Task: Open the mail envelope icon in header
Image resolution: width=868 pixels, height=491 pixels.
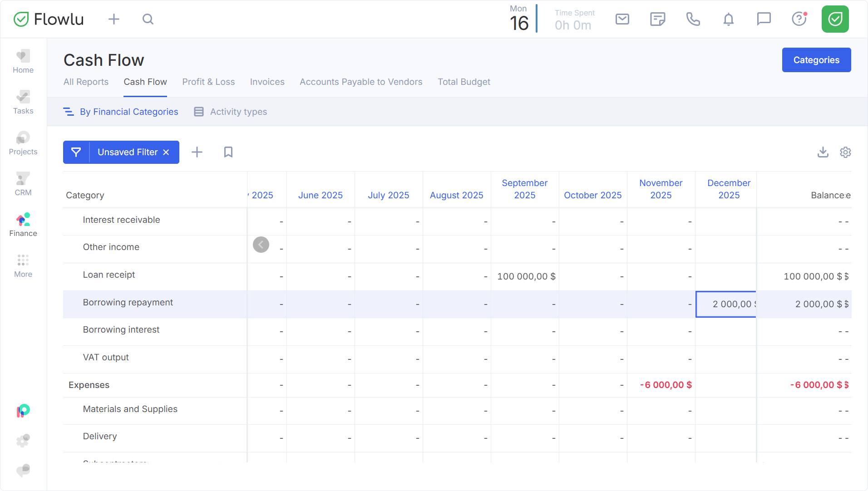Action: [x=622, y=19]
